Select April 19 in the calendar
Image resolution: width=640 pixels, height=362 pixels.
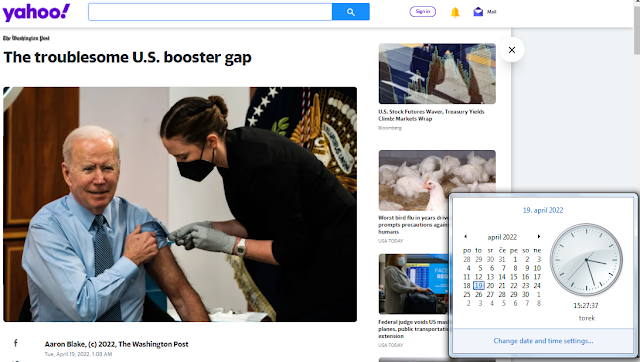(x=478, y=286)
